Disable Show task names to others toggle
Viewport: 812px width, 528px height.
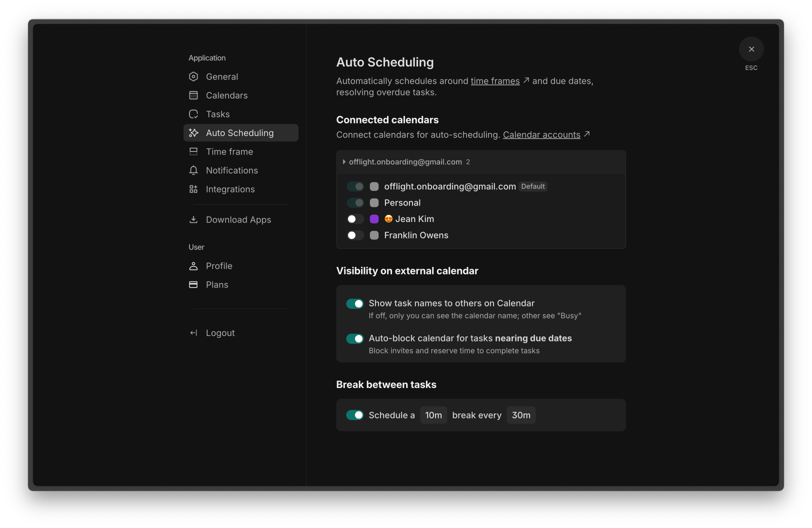355,303
